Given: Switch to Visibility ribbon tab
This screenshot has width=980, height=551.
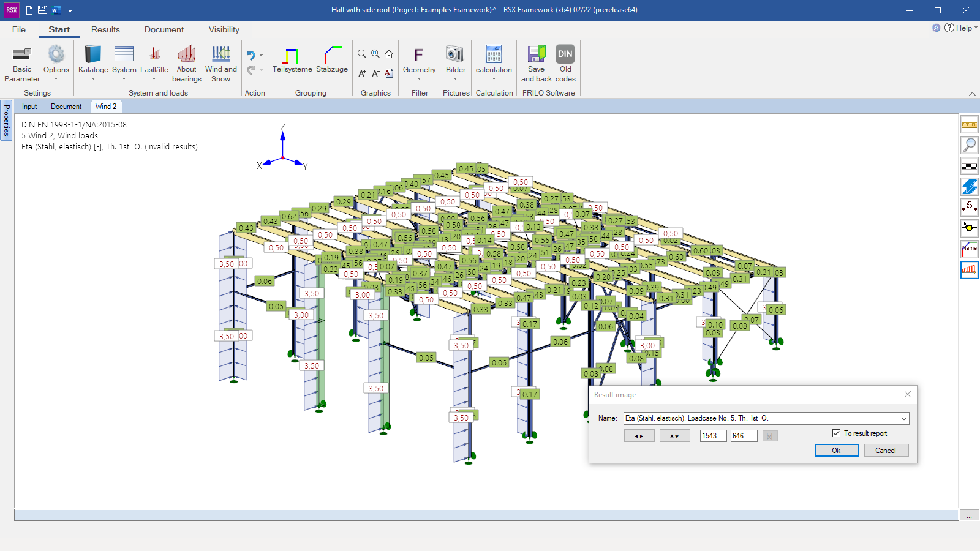Looking at the screenshot, I should pos(224,29).
